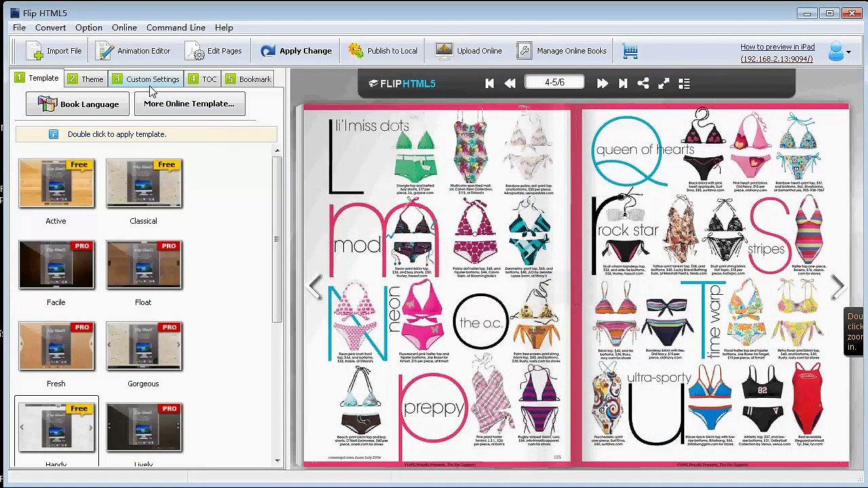Click Apply Change in the toolbar
Screen dimensions: 868x488
coord(296,51)
